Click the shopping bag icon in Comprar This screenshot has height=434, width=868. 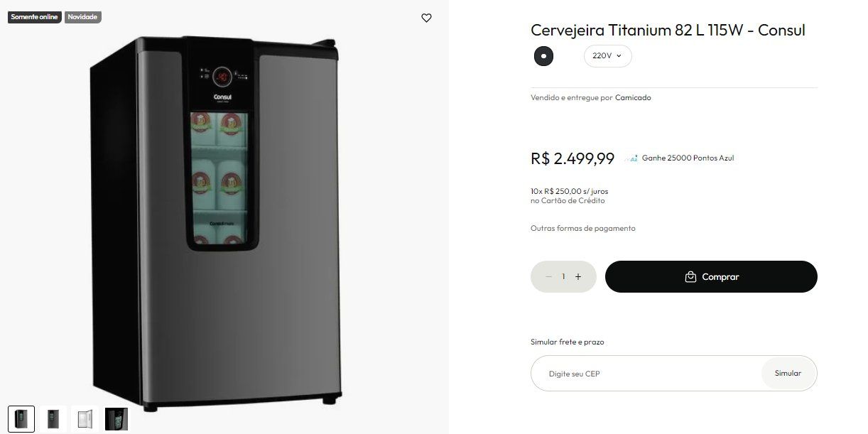(x=690, y=277)
